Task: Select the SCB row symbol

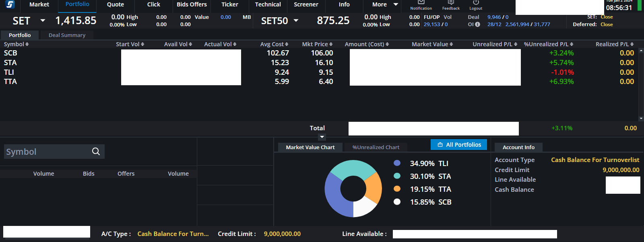Action: pos(10,53)
